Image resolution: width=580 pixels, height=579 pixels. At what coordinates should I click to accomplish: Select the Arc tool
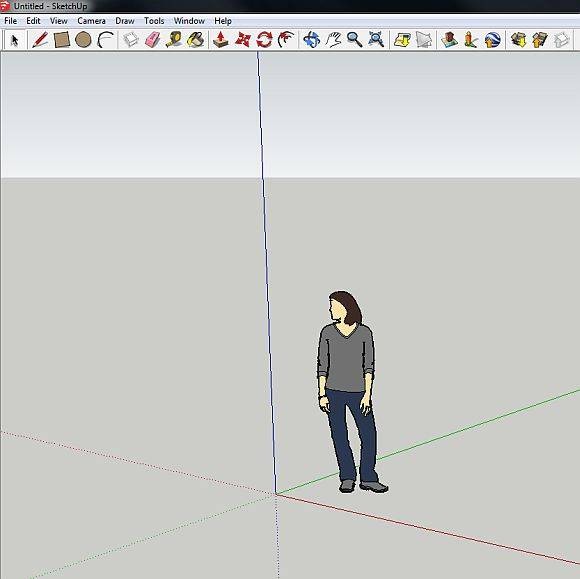(x=105, y=40)
